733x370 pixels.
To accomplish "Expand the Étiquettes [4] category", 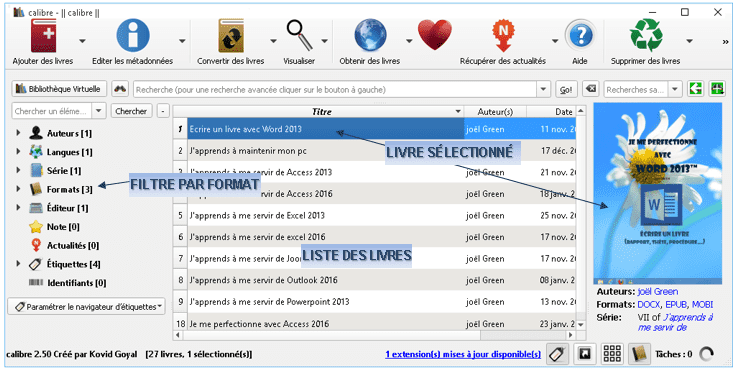I will pyautogui.click(x=18, y=264).
